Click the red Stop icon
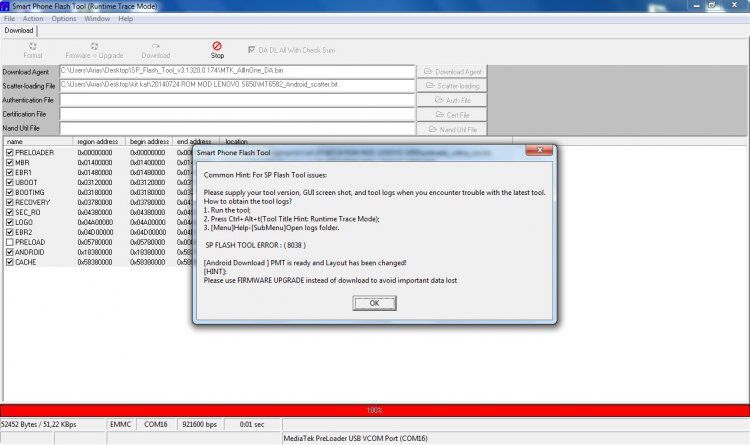Screen dimensions: 750x445 pos(217,46)
